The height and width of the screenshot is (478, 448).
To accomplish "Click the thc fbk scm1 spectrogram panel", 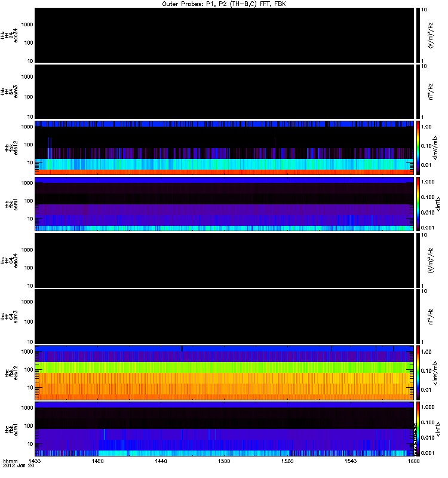I will click(225, 429).
